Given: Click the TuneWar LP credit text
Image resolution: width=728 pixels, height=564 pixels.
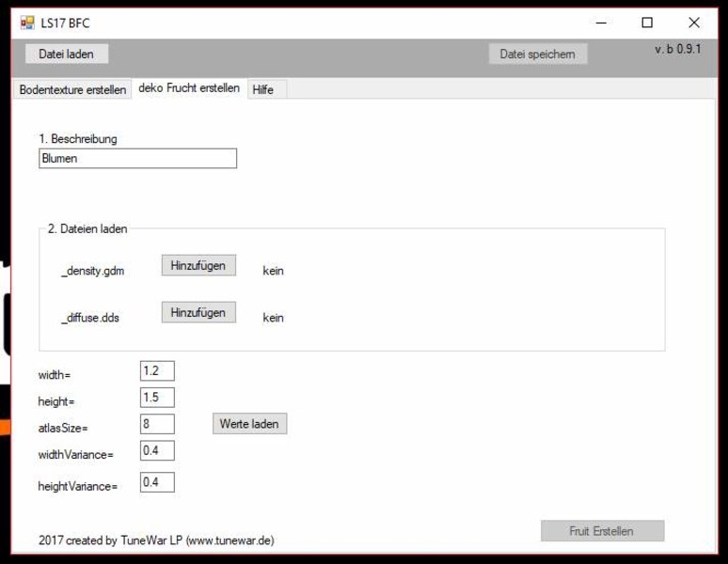Looking at the screenshot, I should pos(156,540).
